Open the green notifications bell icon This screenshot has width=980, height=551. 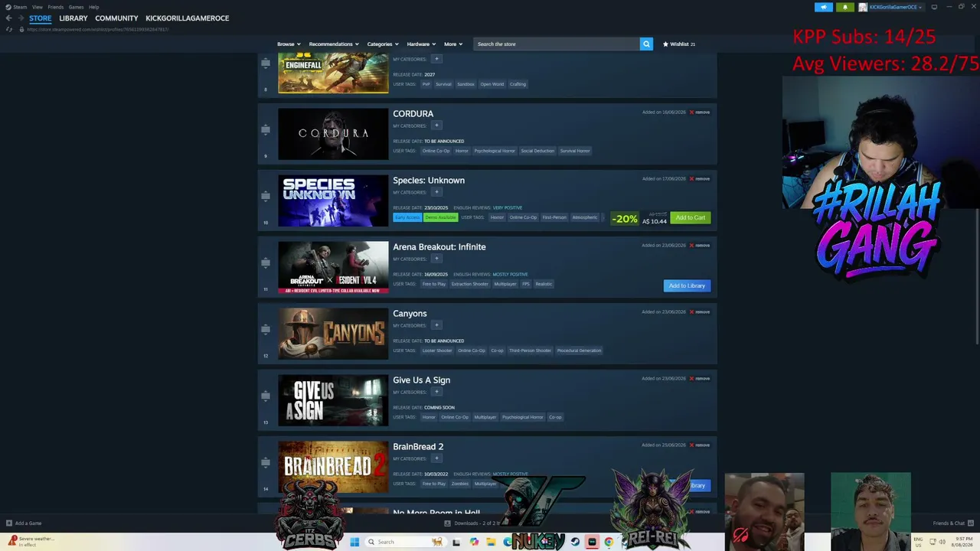click(x=844, y=8)
